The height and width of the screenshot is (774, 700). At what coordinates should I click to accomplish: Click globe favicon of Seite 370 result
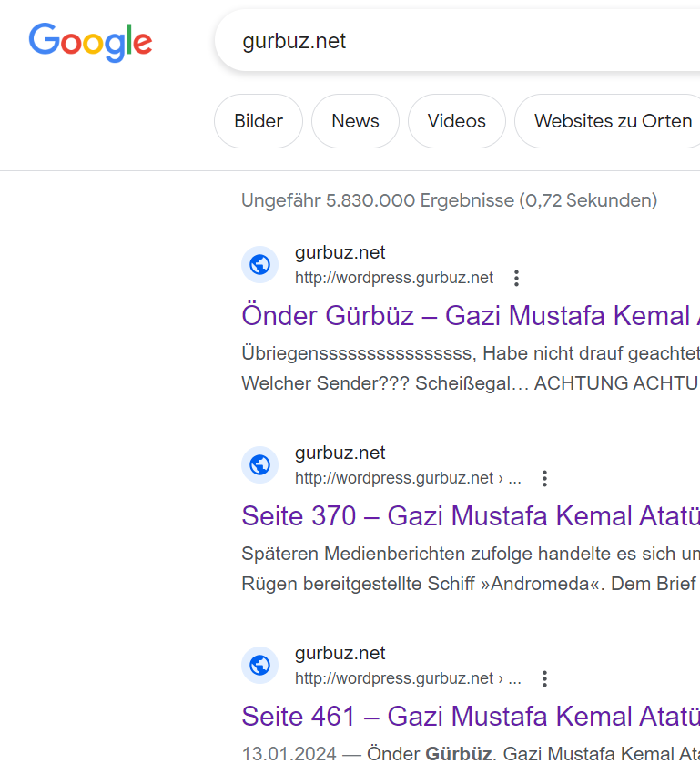click(260, 465)
